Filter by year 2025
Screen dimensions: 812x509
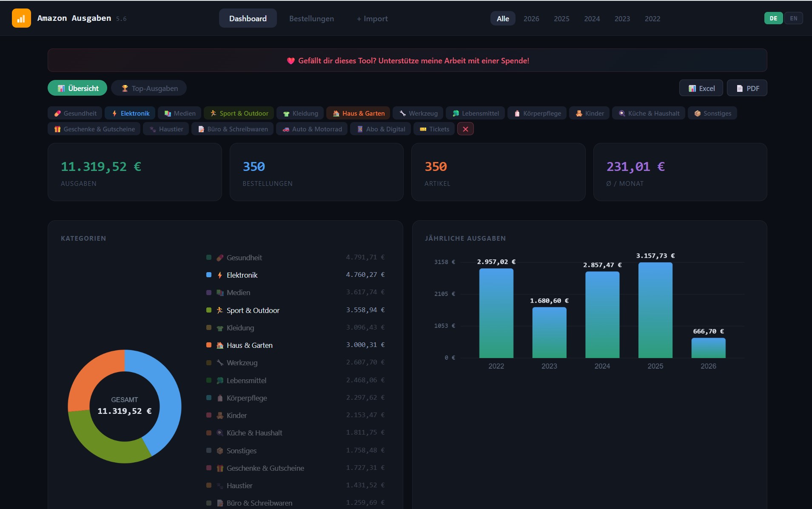click(x=561, y=18)
